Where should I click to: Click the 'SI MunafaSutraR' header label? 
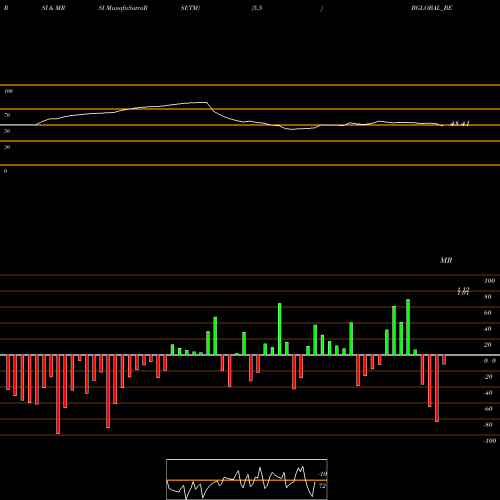(x=123, y=8)
